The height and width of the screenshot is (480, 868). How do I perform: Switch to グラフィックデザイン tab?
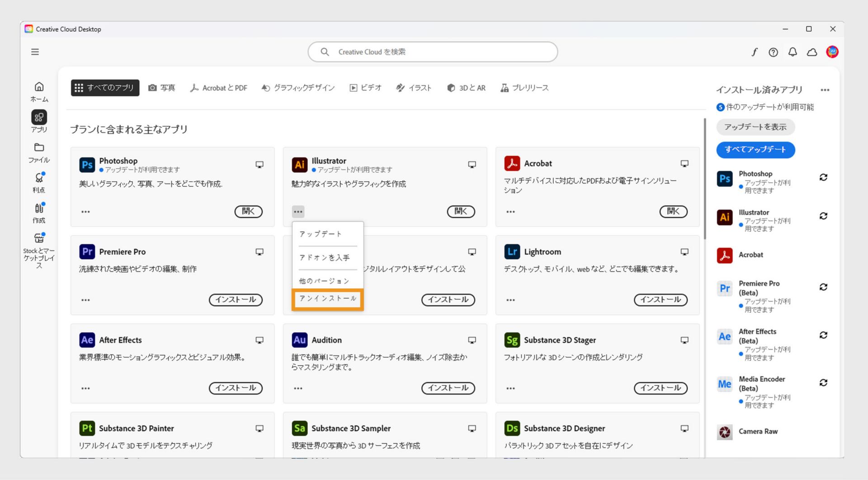tap(298, 88)
